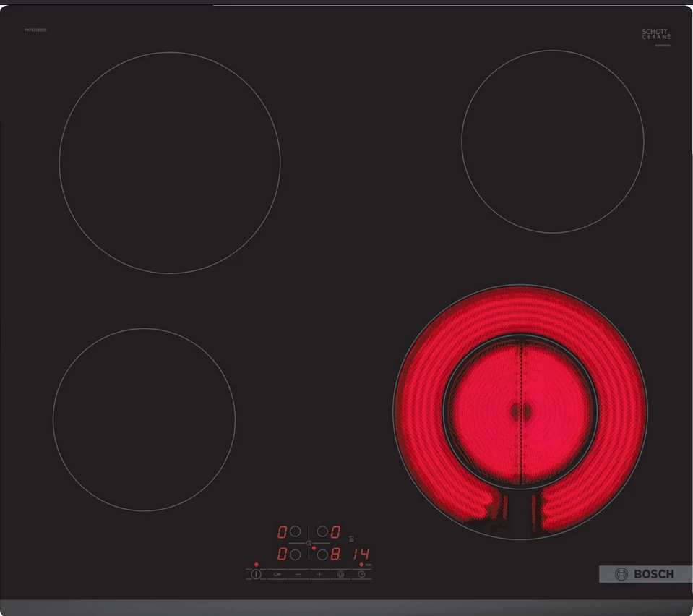Click the rear-right cooking zone circle
Screen dimensions: 693x616
pos(552,142)
